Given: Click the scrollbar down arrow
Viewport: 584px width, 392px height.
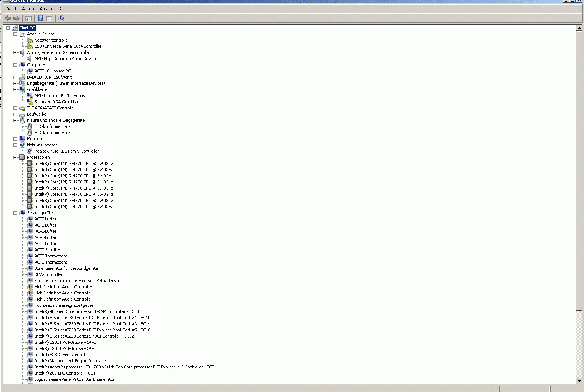Looking at the screenshot, I should click(x=579, y=381).
